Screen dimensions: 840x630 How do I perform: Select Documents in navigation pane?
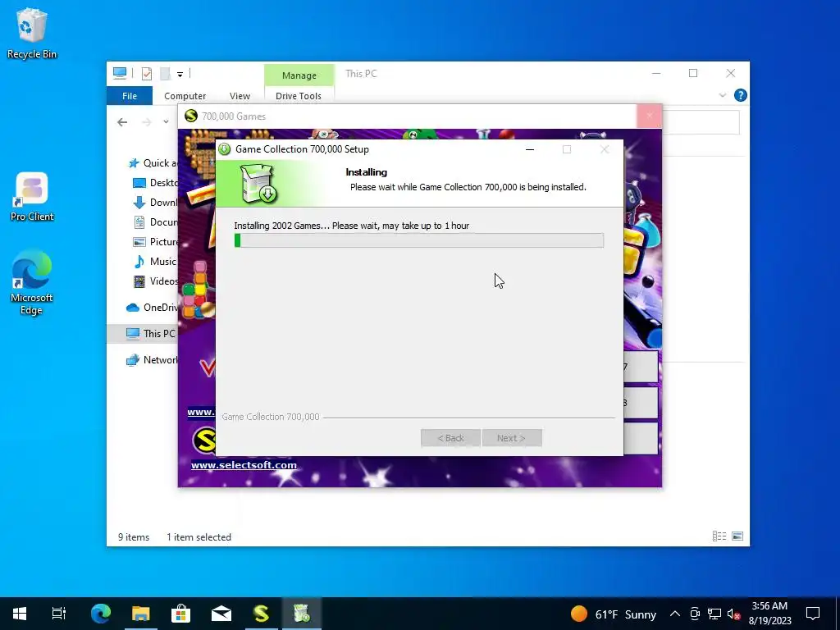(x=155, y=221)
